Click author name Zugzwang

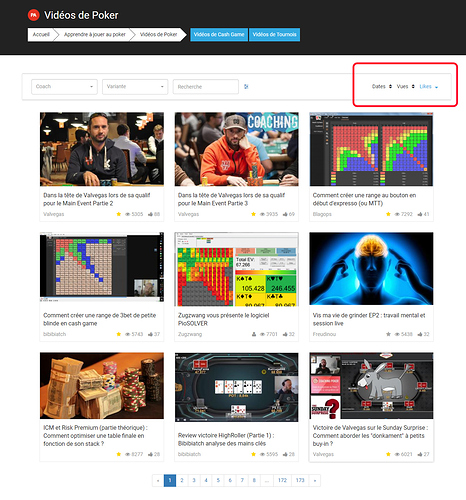pos(190,334)
